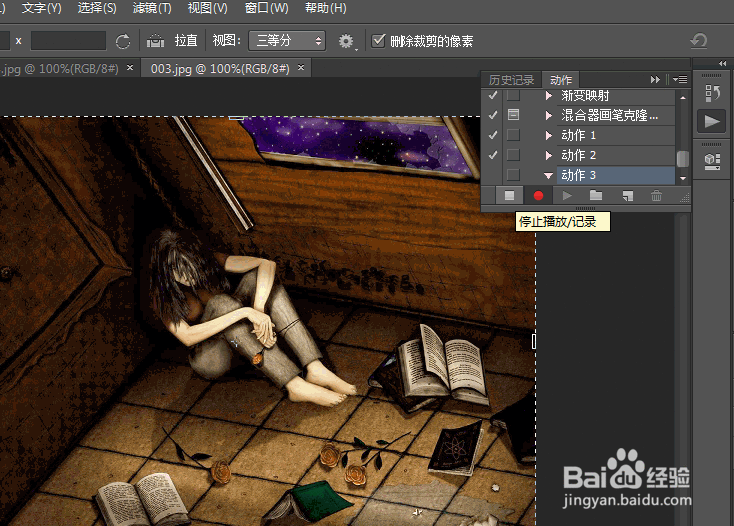Screen dimensions: 734x526
Task: Open the 窗口(W) menu
Action: click(x=267, y=8)
